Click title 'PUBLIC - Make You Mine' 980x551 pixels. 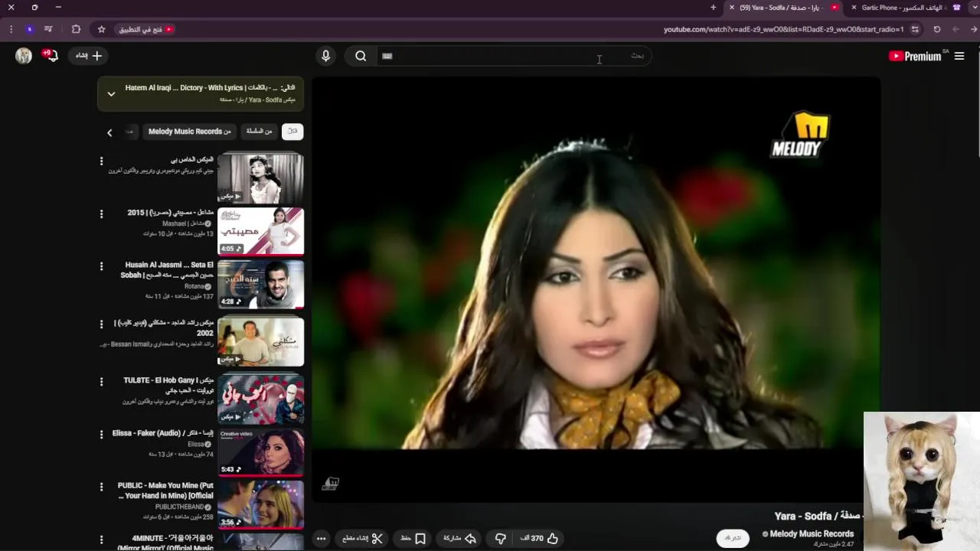point(165,491)
